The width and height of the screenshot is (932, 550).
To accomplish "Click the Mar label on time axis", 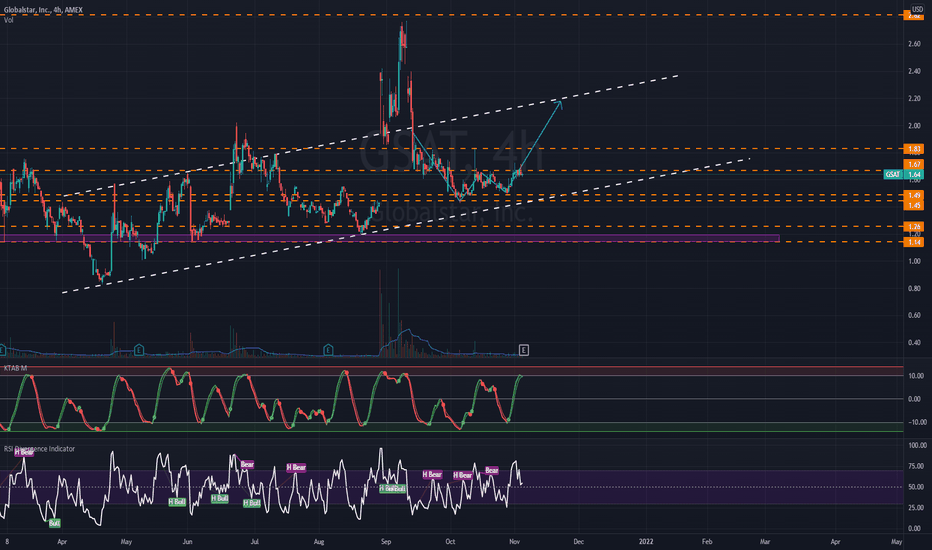I will (765, 542).
